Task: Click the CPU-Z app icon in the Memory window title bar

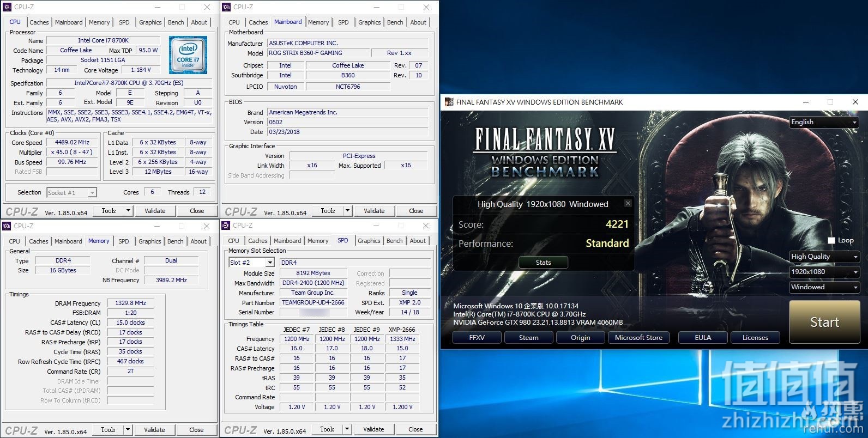Action: click(7, 226)
